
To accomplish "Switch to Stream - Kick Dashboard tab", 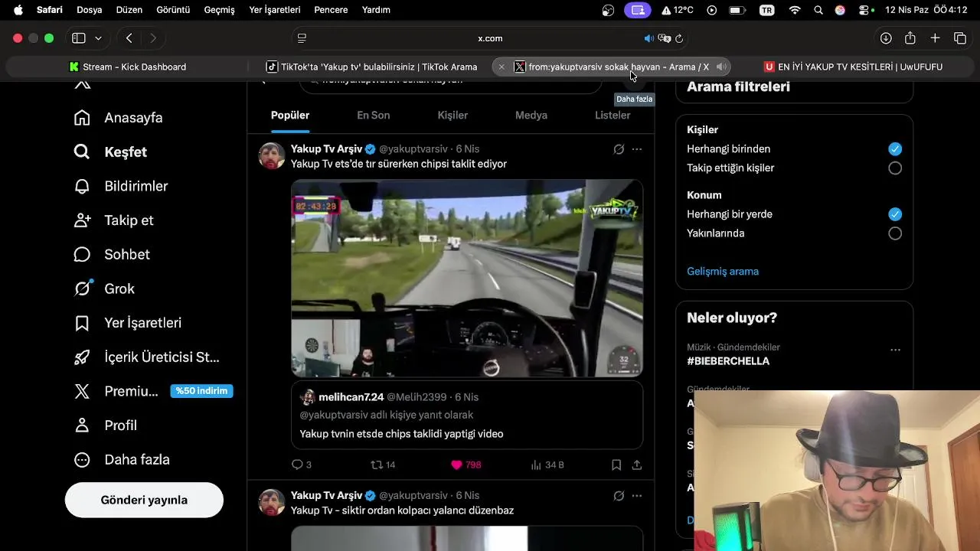I will tap(127, 67).
